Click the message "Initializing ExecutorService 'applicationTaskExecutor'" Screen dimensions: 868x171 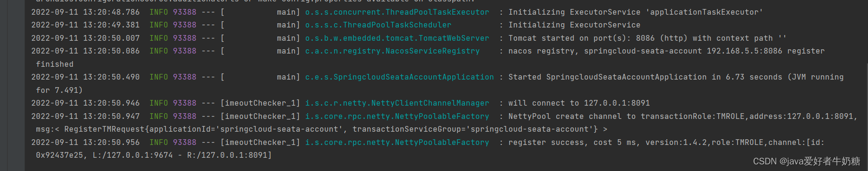[x=636, y=12]
